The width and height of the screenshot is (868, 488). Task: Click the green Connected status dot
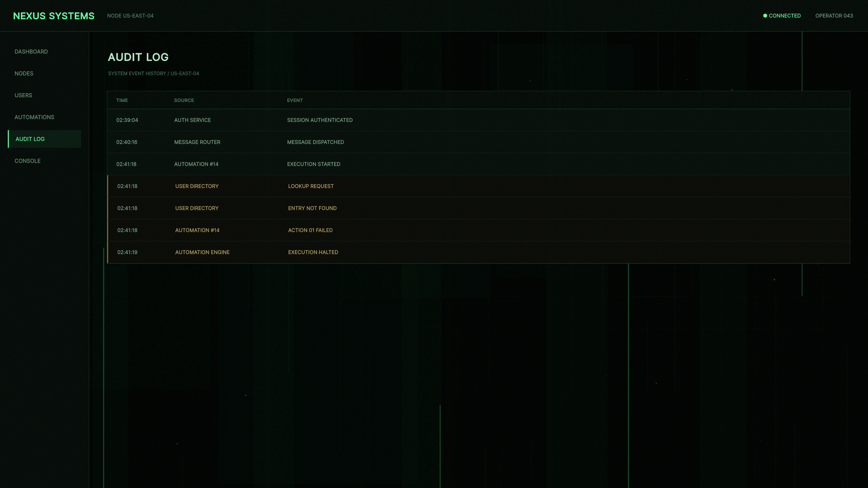tap(765, 16)
